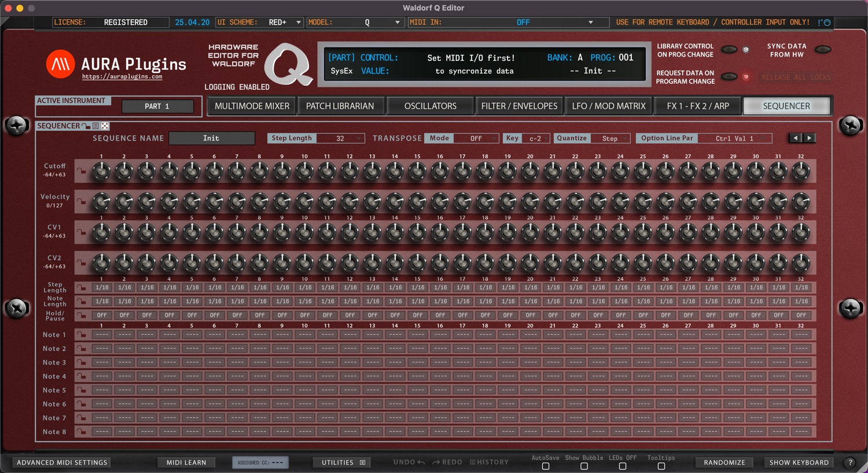Lock the Note 5 row
The image size is (868, 473).
(x=82, y=390)
